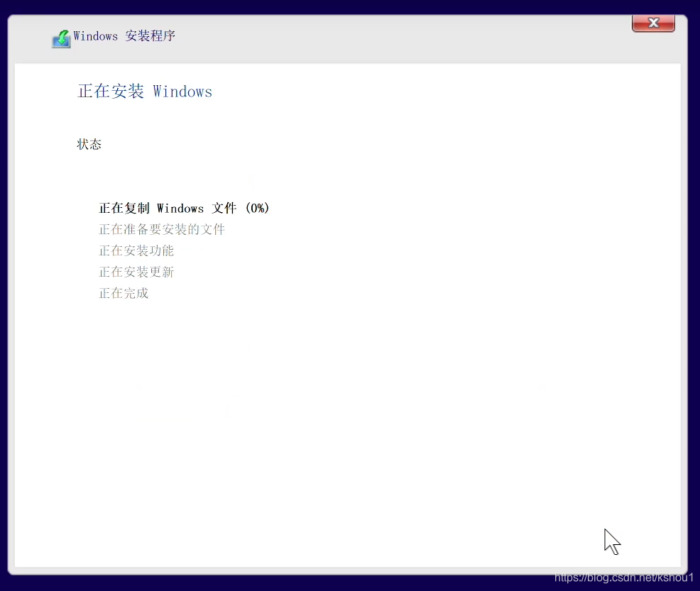Screen dimensions: 700x591
Task: Click the step '正在安装功能'
Action: [x=136, y=250]
